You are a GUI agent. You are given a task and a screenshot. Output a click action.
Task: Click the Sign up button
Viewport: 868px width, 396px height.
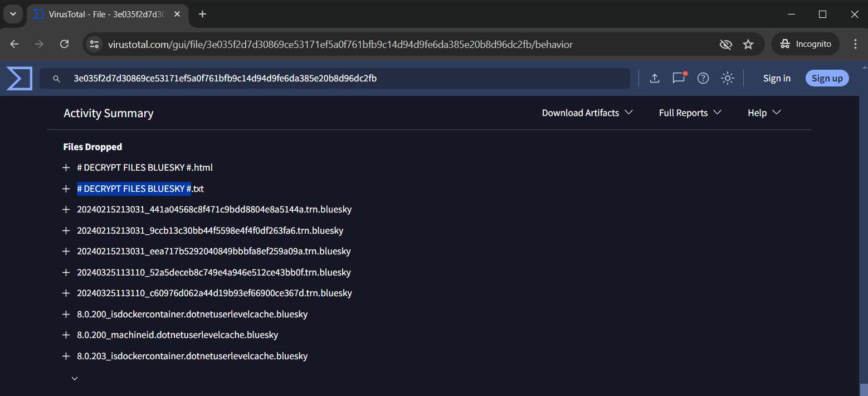pos(827,79)
